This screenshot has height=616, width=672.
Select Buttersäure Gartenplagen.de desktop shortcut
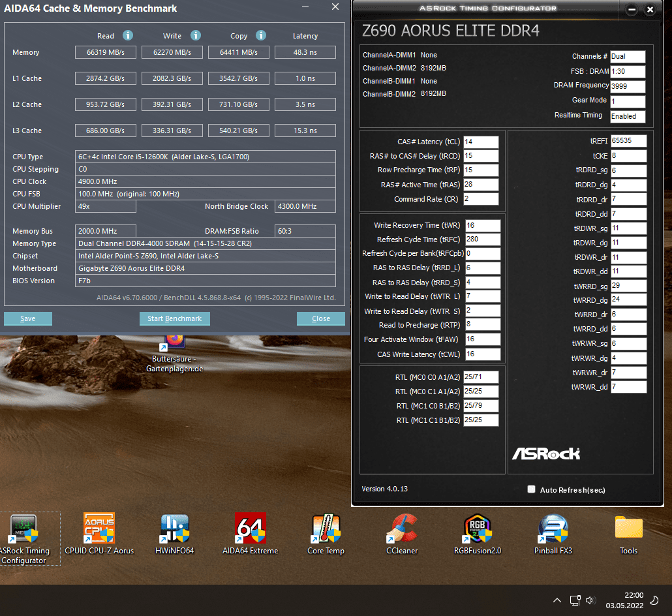pyautogui.click(x=174, y=354)
